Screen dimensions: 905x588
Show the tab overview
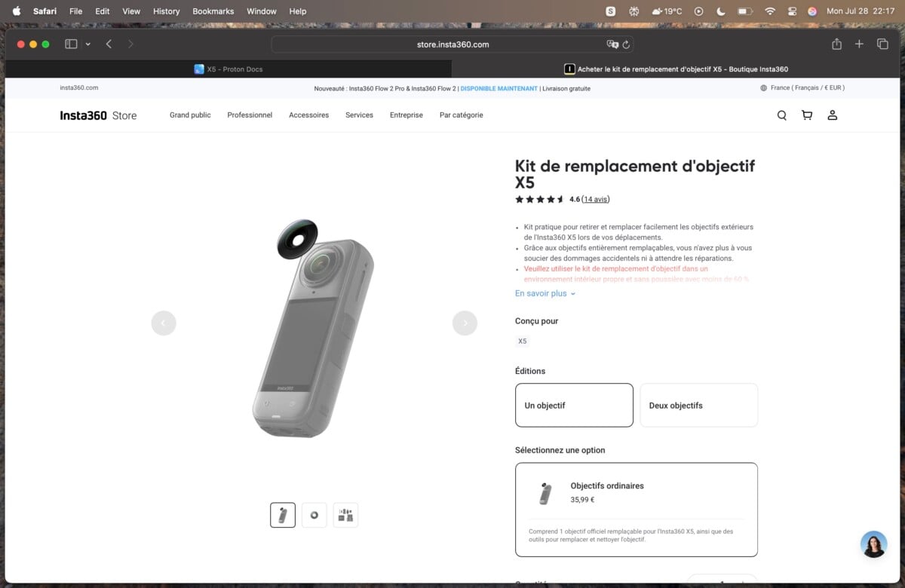click(882, 44)
